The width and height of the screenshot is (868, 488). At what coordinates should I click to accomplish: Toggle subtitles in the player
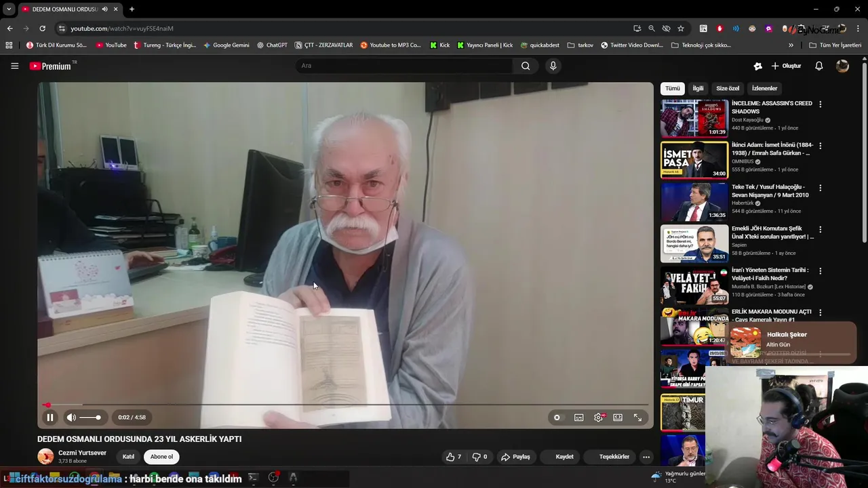[578, 418]
